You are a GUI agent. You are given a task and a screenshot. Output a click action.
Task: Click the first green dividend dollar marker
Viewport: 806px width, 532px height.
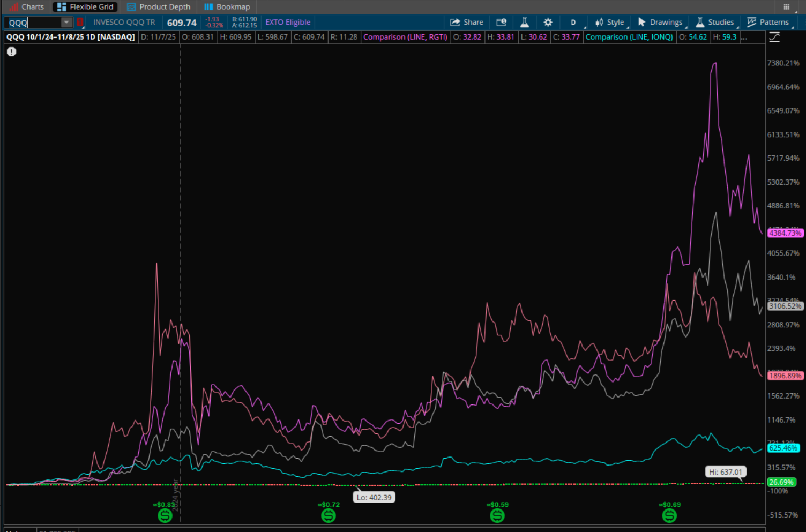[165, 515]
